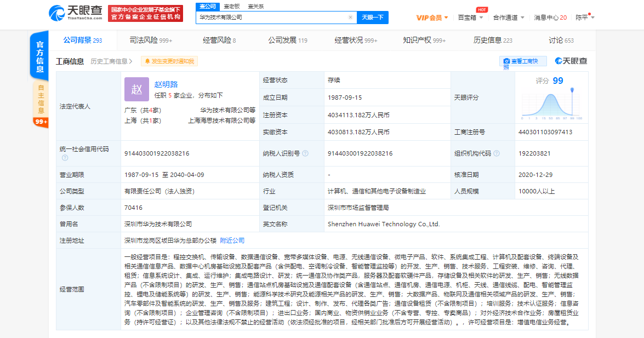Open the 司法风险 tab
This screenshot has width=644, height=338.
pyautogui.click(x=151, y=40)
